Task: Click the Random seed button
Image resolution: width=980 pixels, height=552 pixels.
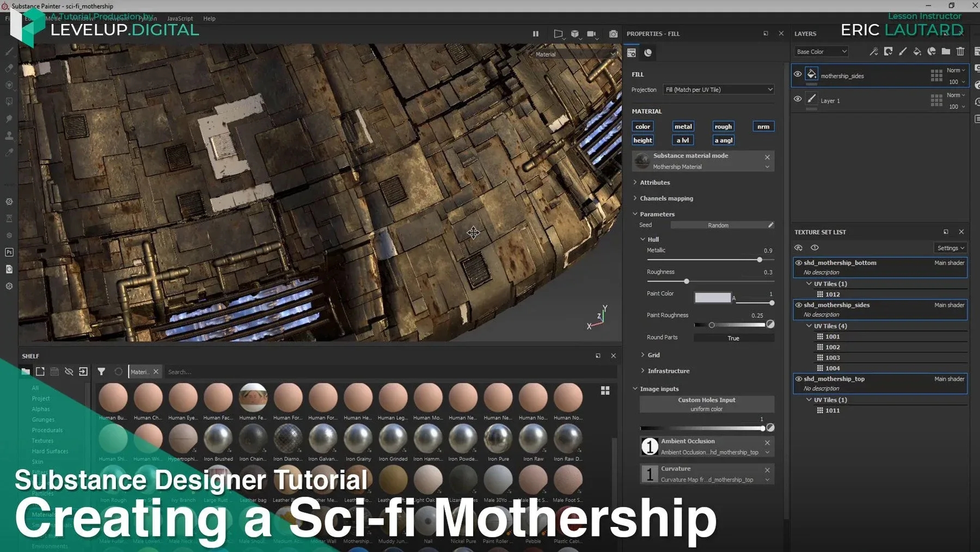Action: pyautogui.click(x=718, y=225)
